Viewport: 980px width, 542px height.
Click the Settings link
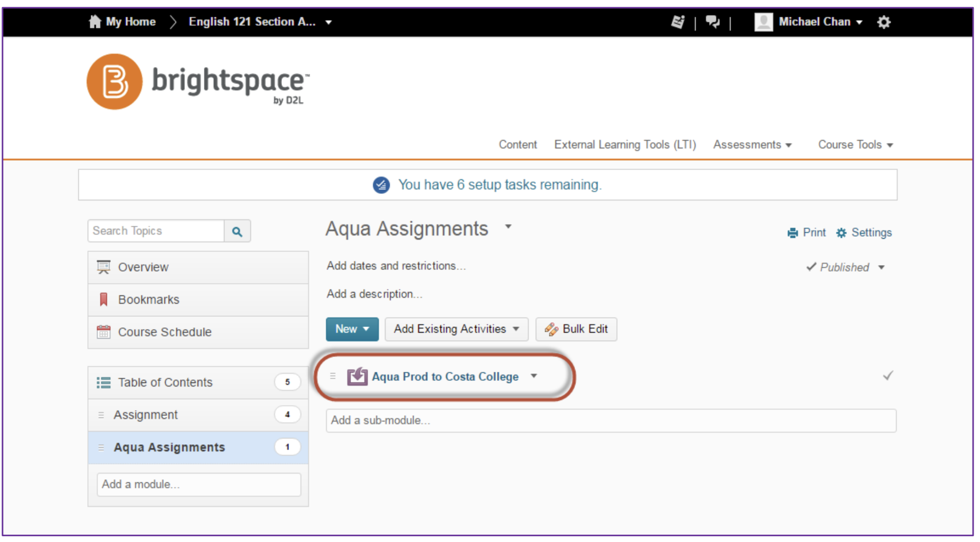tap(871, 233)
